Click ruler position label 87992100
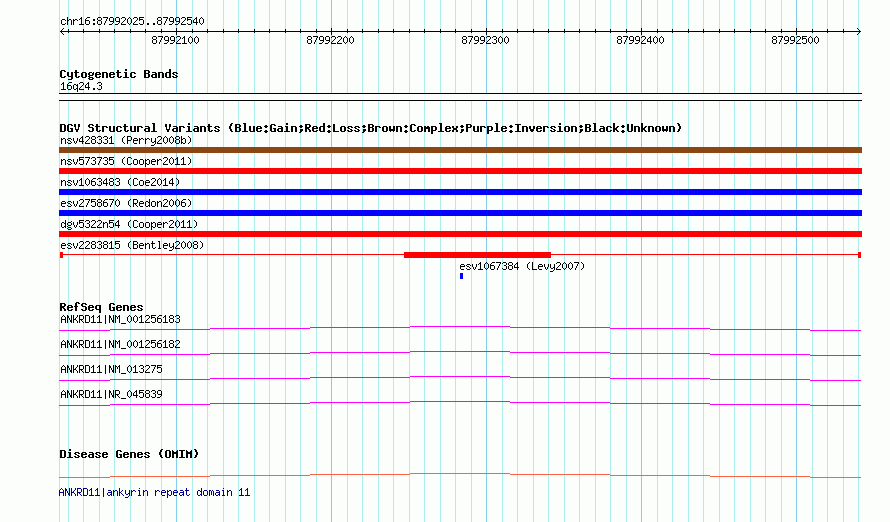The width and height of the screenshot is (890, 522). click(x=175, y=40)
